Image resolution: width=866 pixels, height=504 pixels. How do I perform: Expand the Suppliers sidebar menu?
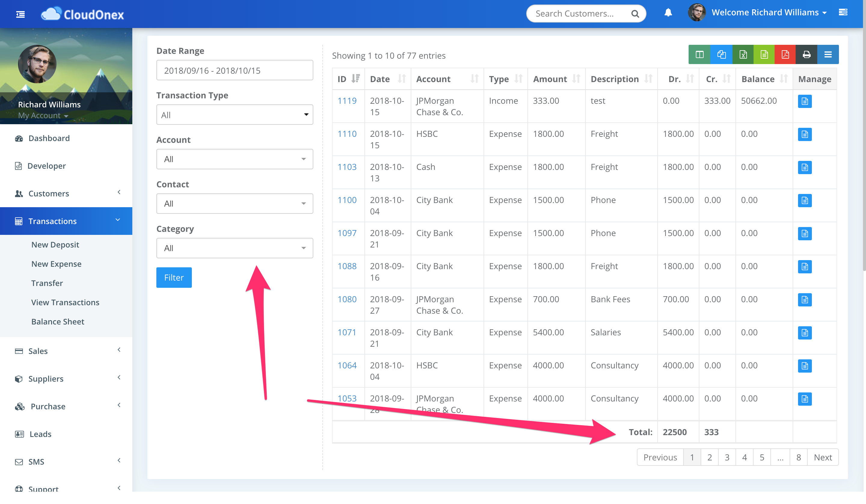(x=66, y=379)
